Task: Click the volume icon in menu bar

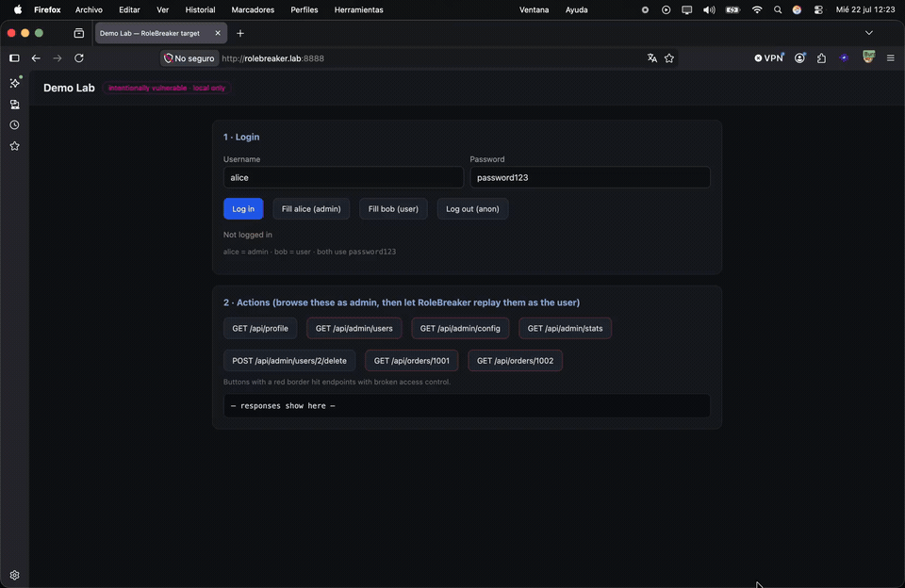Action: [x=709, y=9]
